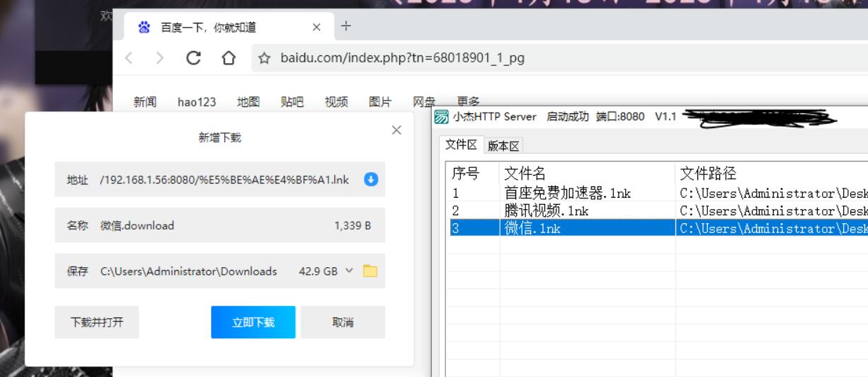Viewport: 868px width, 377px height.
Task: Select the 微信.lnk row
Action: (x=658, y=228)
